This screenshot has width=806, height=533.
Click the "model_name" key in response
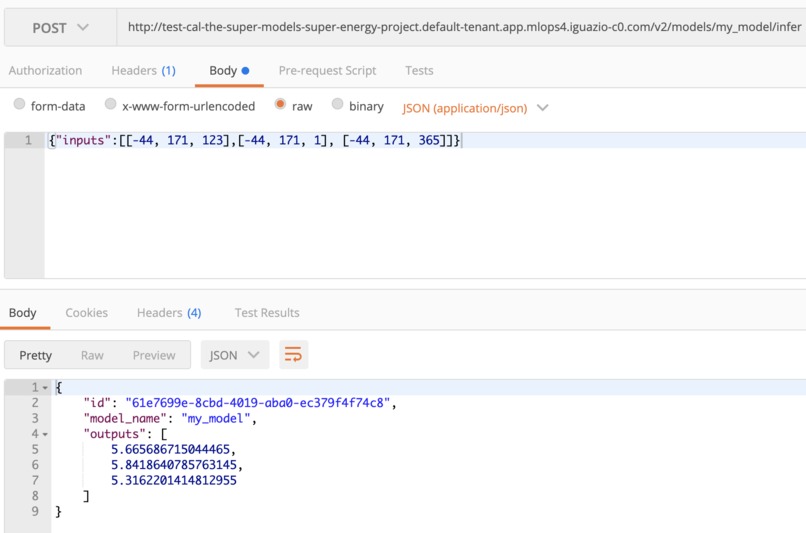point(125,418)
